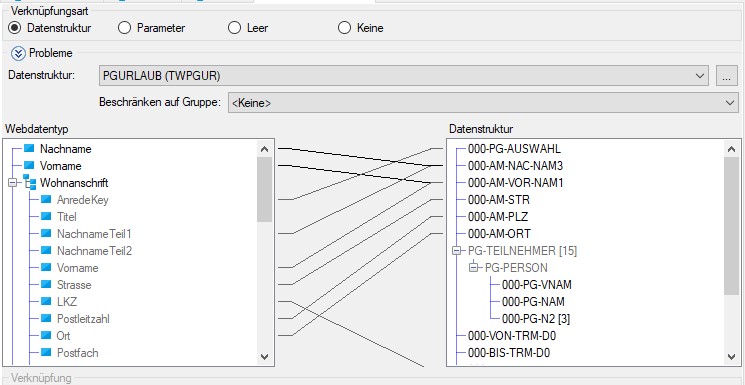
Task: Select 000-AM-VOR-NAM1 in Datenstruktur tree
Action: click(516, 183)
